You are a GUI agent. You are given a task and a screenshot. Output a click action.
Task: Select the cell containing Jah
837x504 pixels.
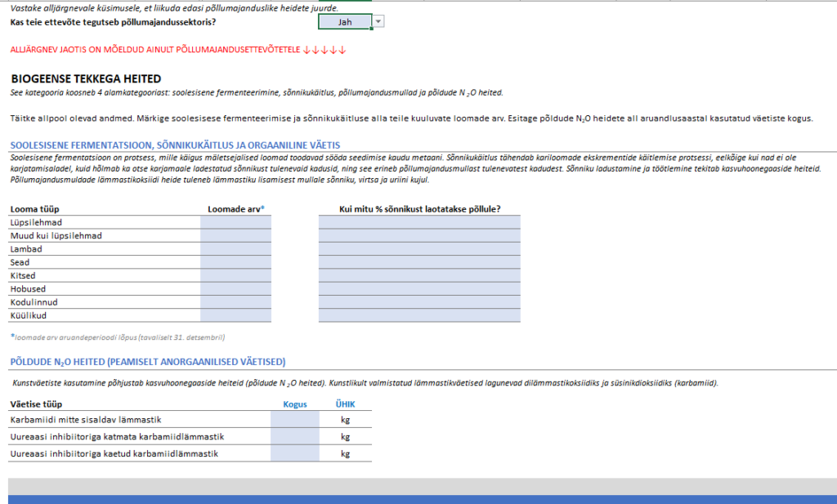click(x=344, y=22)
